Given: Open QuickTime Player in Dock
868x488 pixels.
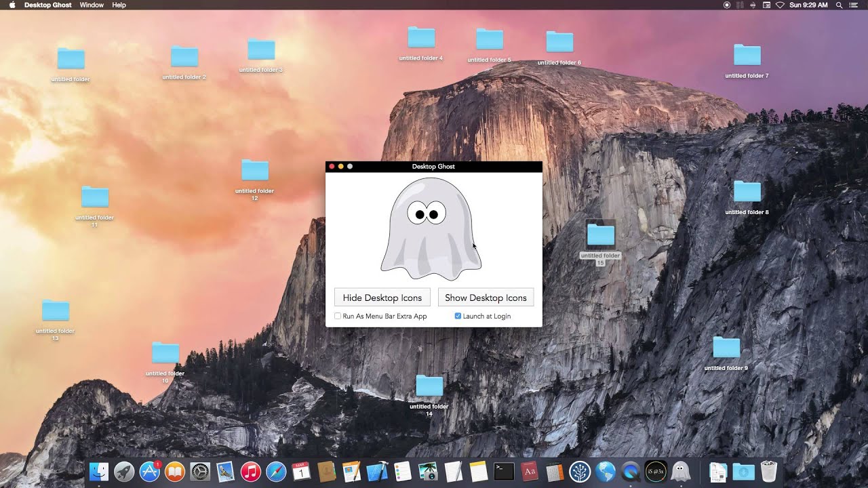Looking at the screenshot, I should (631, 472).
